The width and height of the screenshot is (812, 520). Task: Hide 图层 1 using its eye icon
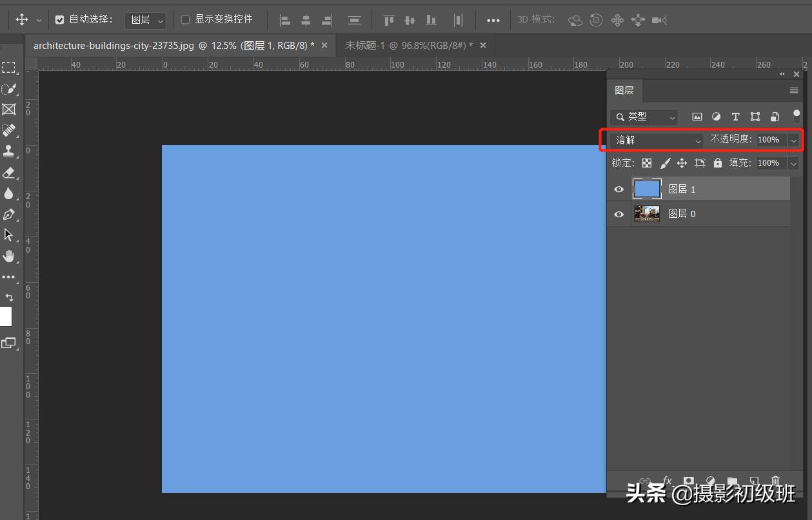(x=619, y=189)
